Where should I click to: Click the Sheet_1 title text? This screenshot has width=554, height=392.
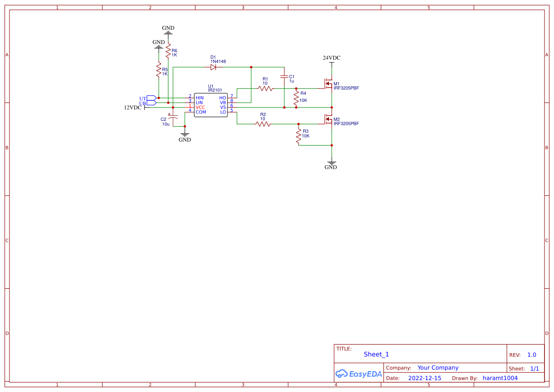(375, 354)
